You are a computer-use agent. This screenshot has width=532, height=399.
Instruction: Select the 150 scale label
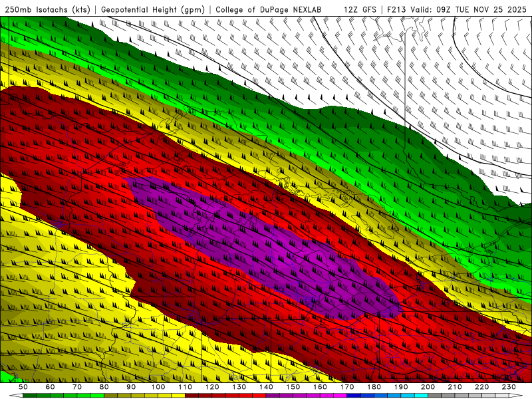[293, 387]
